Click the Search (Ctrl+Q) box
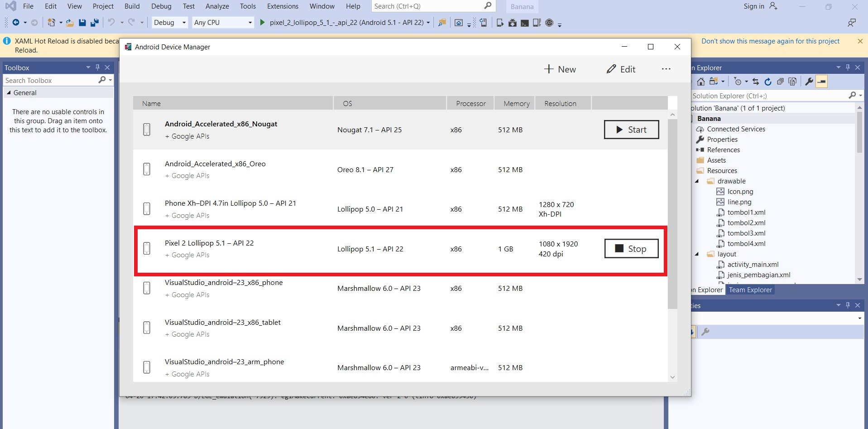The image size is (868, 429). pyautogui.click(x=434, y=6)
